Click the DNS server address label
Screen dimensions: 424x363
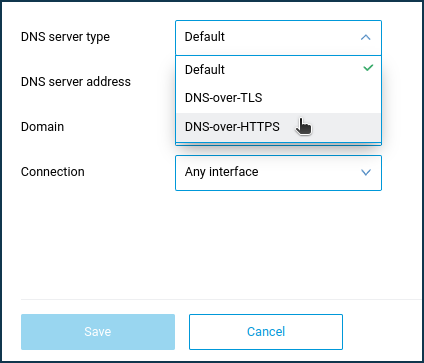point(76,82)
